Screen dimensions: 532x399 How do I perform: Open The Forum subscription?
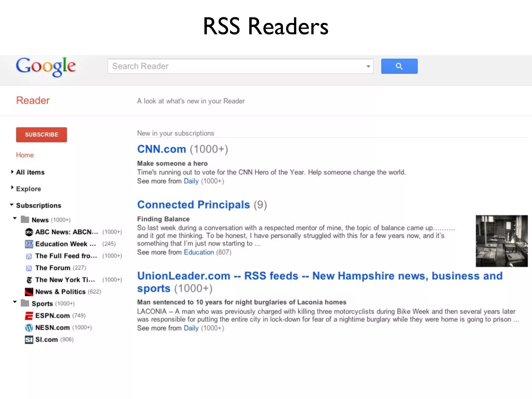[x=53, y=268]
